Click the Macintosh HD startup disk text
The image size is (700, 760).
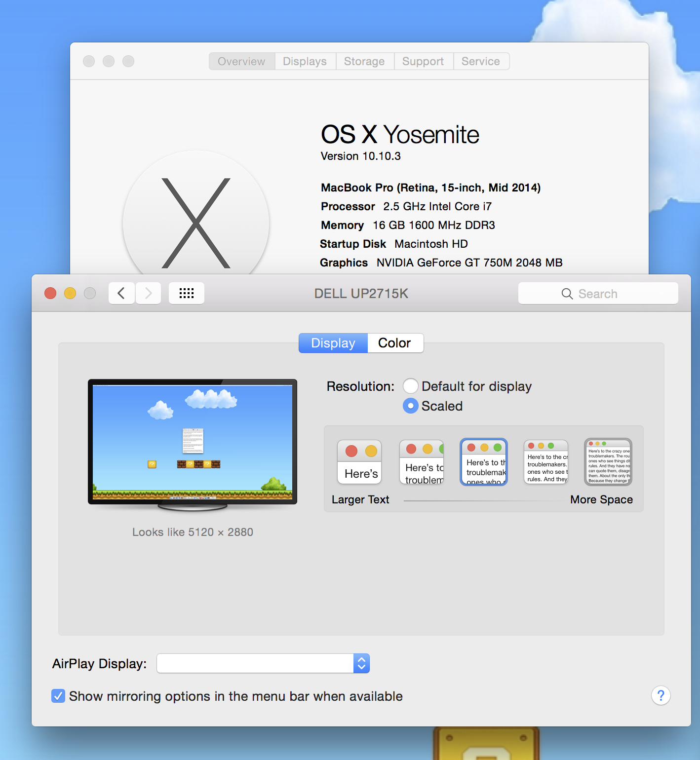(x=431, y=244)
